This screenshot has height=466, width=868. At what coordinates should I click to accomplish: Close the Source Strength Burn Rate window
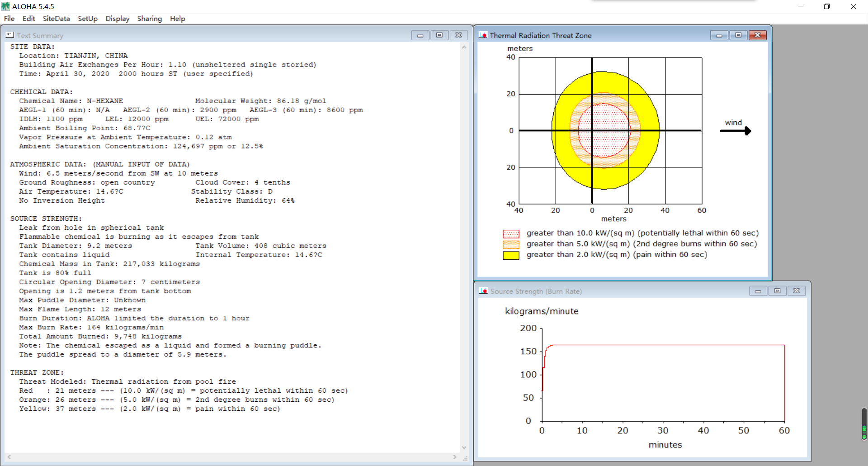(x=797, y=291)
